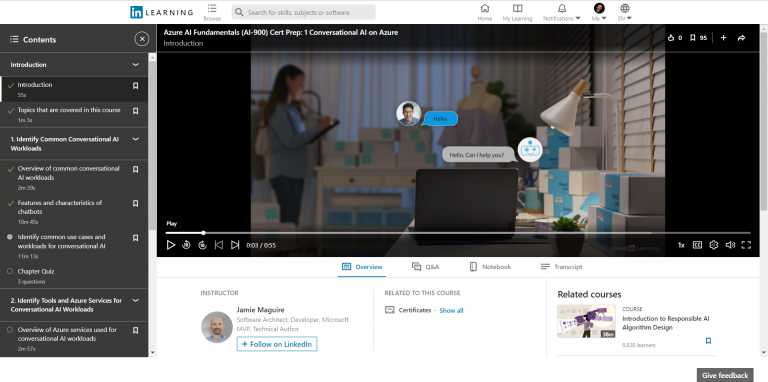
Task: Save the Responsible AI related course bookmark
Action: tap(708, 340)
